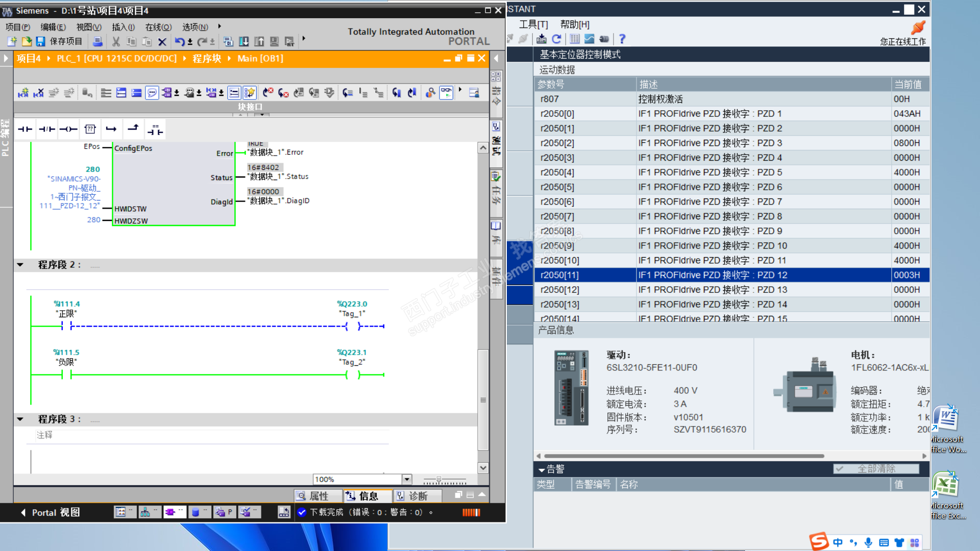Viewport: 980px width, 551px height.
Task: Insert a normally open contact
Action: pyautogui.click(x=24, y=130)
